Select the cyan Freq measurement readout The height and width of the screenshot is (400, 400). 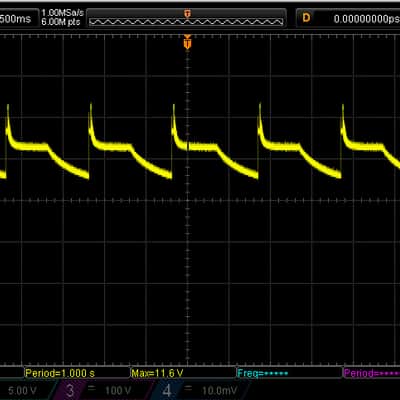point(262,373)
